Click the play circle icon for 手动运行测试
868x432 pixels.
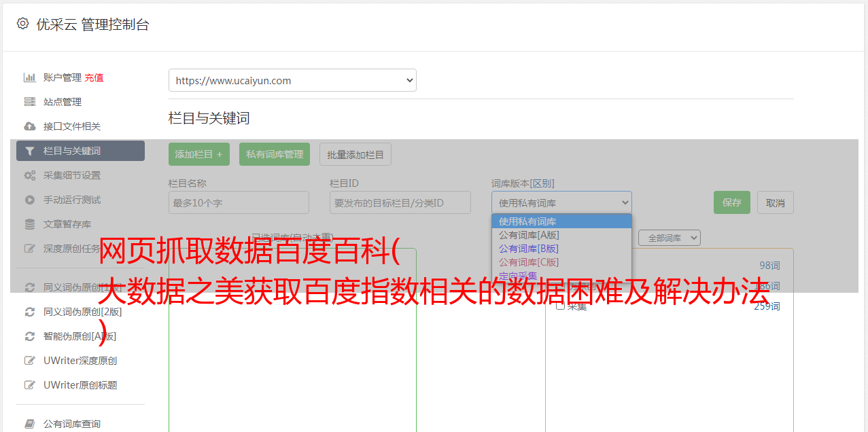(x=29, y=200)
